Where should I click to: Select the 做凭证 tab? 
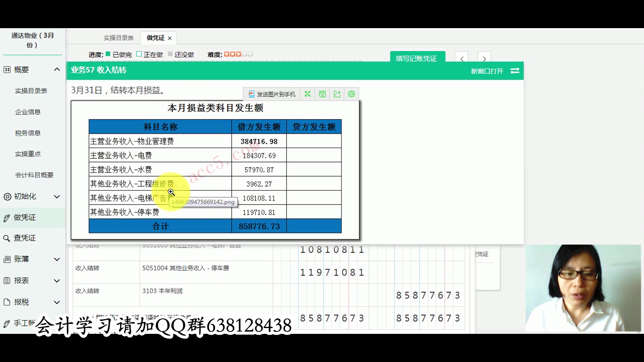tap(155, 38)
